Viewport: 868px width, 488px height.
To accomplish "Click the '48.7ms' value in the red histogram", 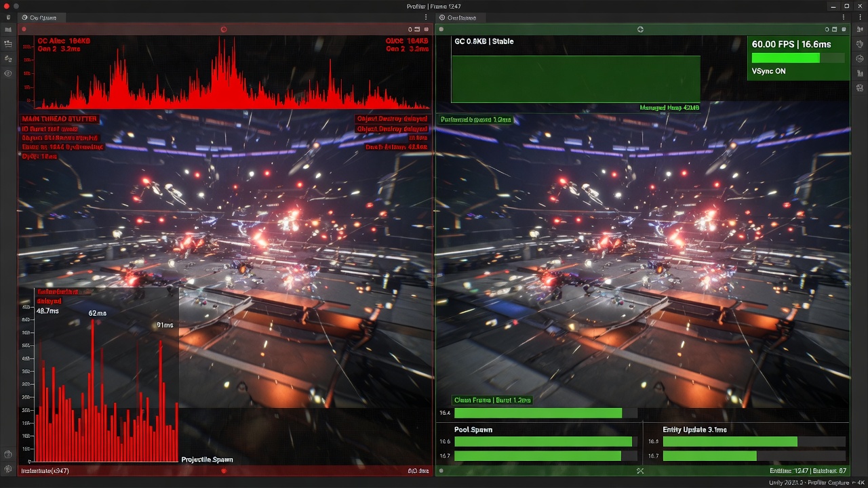I will pyautogui.click(x=47, y=311).
